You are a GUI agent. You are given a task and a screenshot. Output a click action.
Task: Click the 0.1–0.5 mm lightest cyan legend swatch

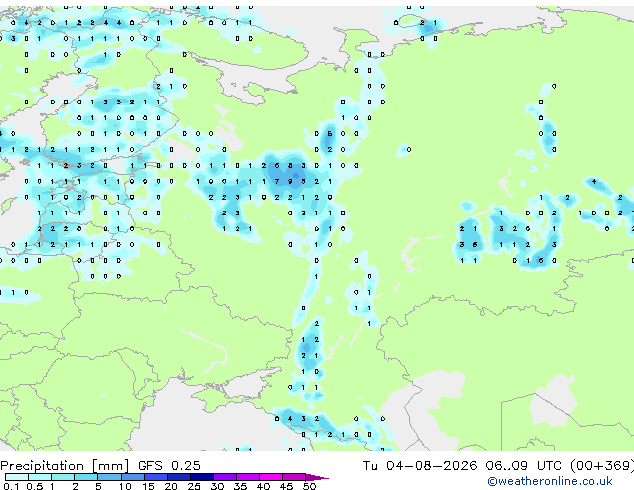[x=17, y=477]
